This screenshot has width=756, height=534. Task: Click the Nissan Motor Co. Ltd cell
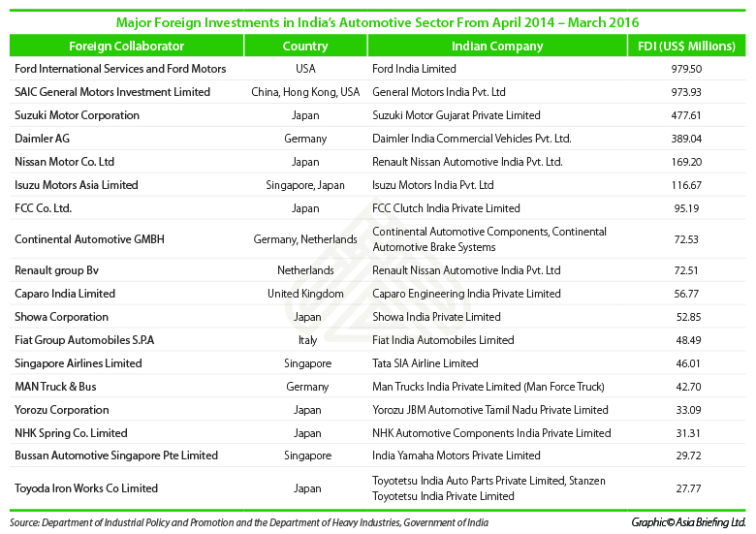64,162
